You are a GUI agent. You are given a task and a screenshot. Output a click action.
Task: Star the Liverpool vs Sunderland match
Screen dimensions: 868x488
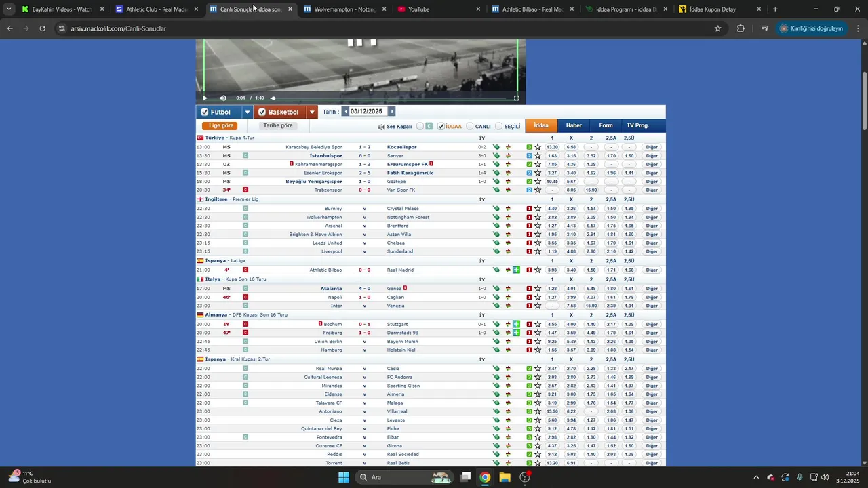[538, 251]
